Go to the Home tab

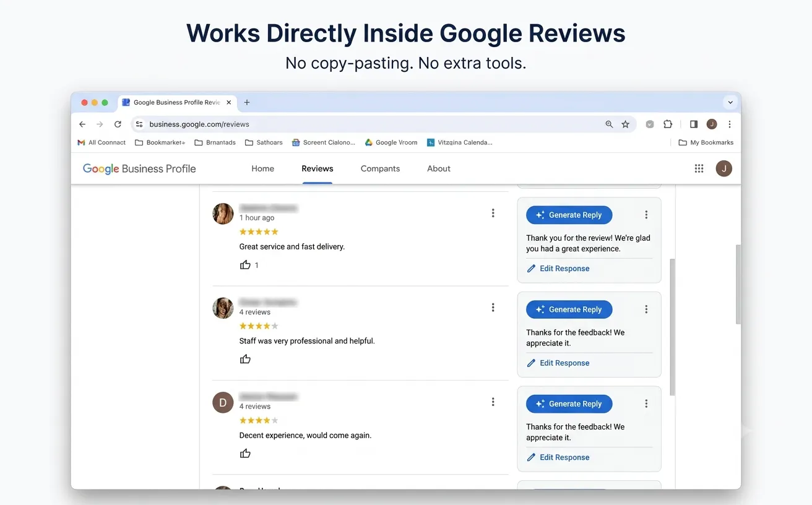262,168
